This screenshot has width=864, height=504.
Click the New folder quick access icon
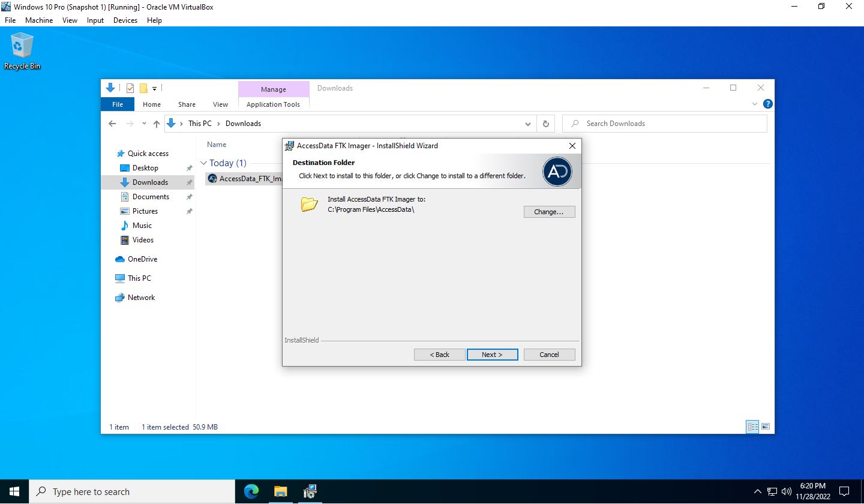pos(143,88)
